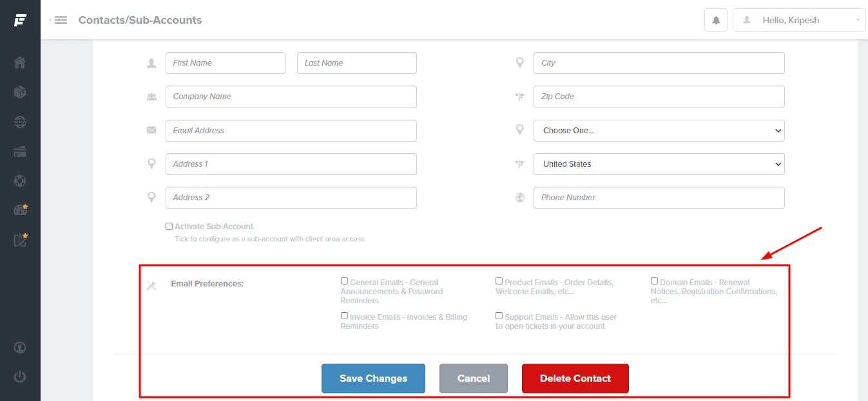
Task: Click the Save Changes button
Action: (x=373, y=378)
